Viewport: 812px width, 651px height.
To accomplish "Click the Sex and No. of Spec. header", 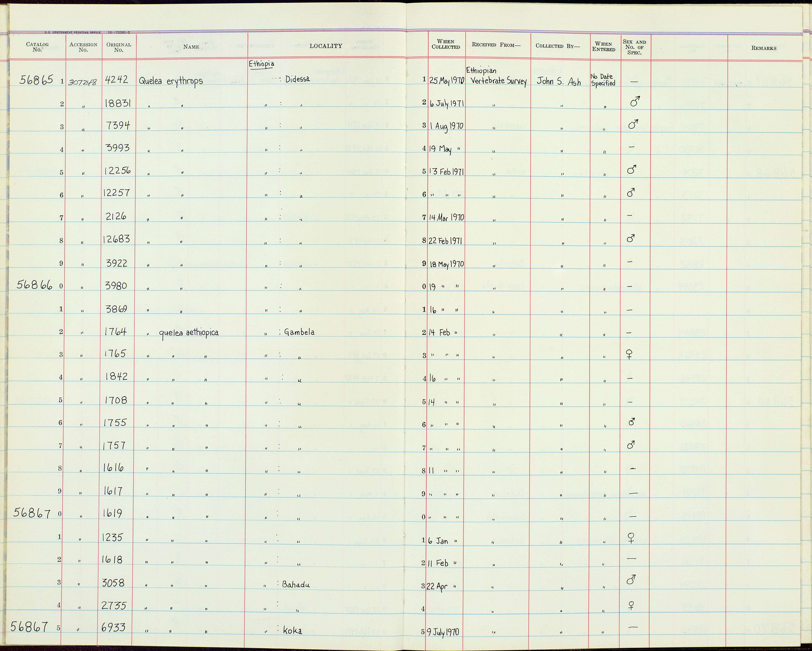I will pyautogui.click(x=635, y=47).
